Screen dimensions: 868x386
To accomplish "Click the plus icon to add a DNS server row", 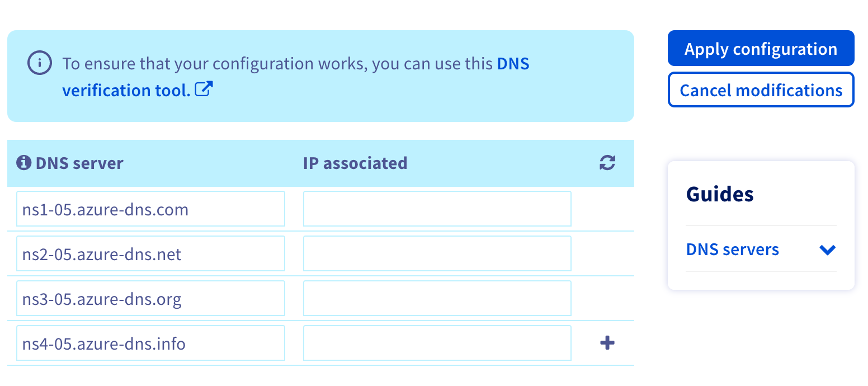I will [607, 343].
